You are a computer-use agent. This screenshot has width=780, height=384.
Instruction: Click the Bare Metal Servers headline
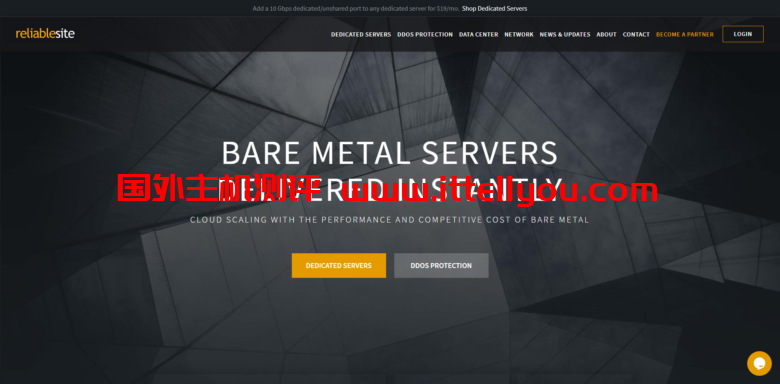point(390,153)
